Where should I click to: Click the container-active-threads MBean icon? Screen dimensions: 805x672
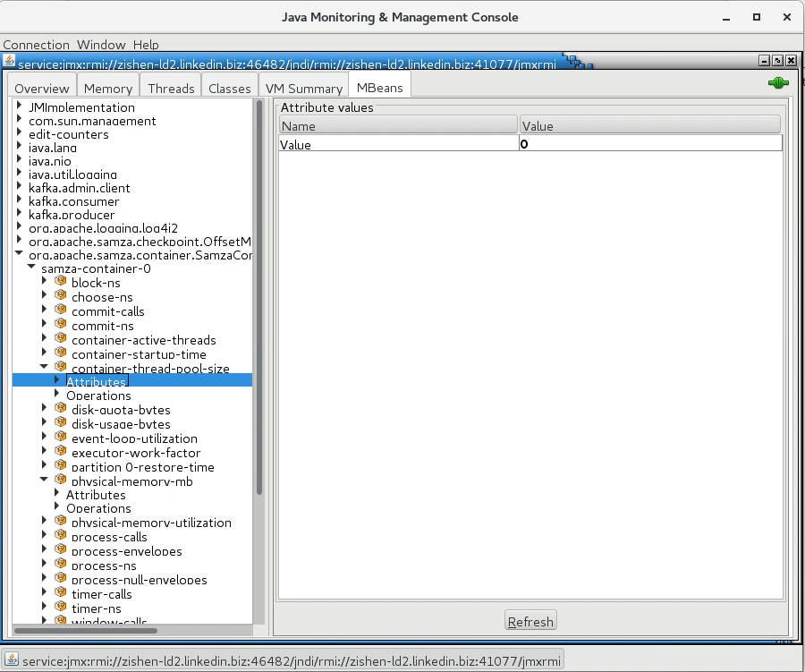point(61,338)
